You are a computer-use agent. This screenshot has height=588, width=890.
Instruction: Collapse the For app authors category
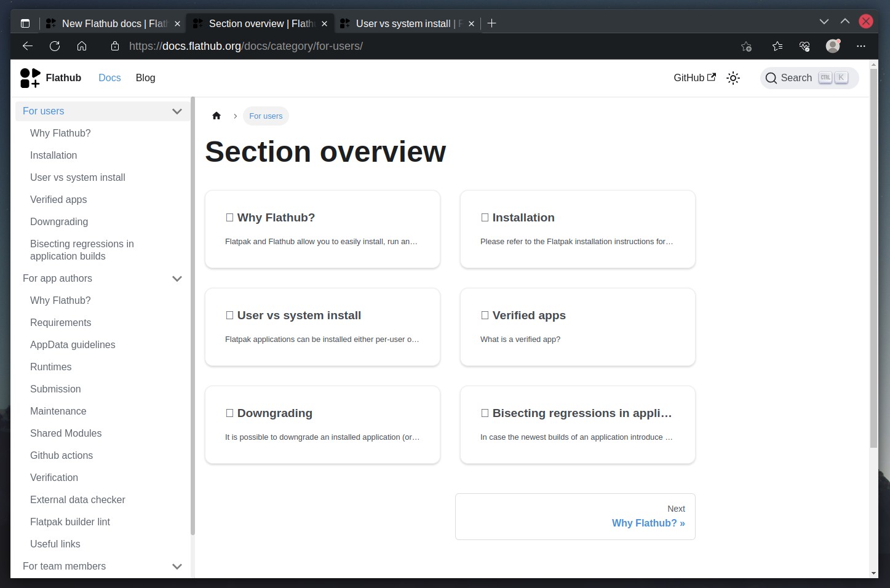[177, 279]
